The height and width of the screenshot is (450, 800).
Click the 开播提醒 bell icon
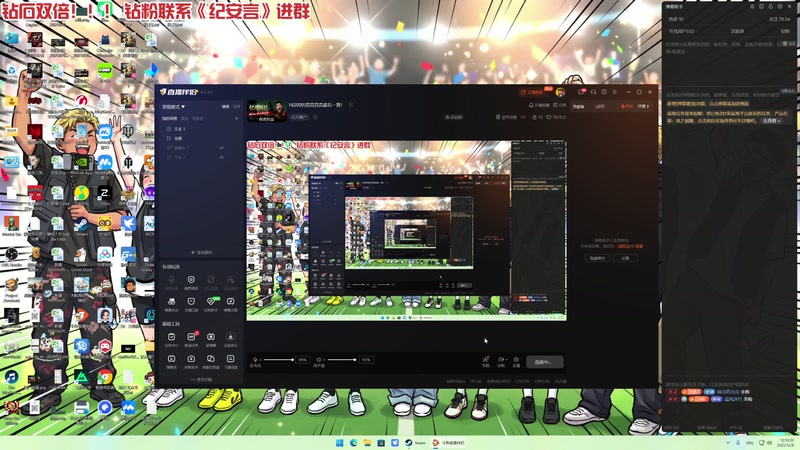click(539, 105)
